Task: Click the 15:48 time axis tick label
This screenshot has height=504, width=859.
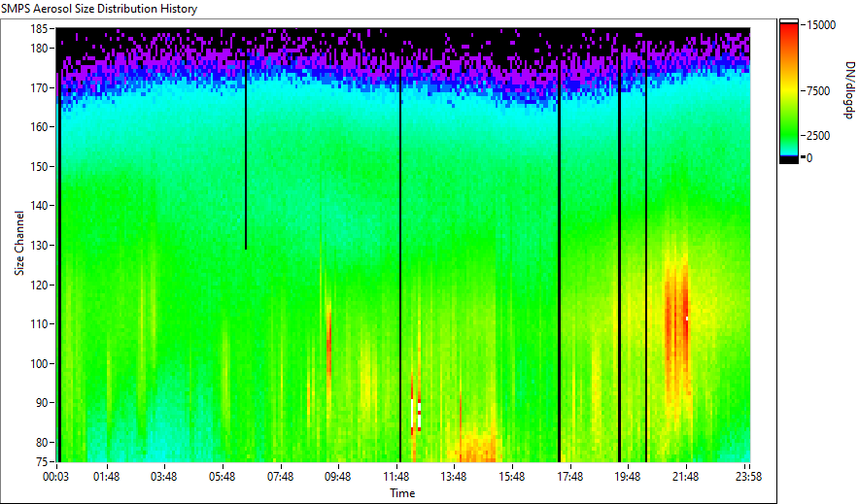Action: pyautogui.click(x=512, y=477)
